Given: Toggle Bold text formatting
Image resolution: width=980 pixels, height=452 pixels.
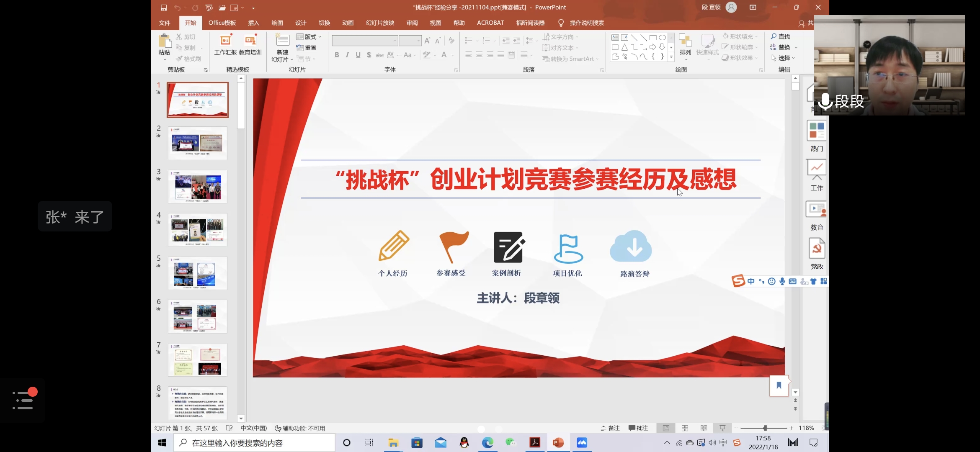Looking at the screenshot, I should 337,55.
